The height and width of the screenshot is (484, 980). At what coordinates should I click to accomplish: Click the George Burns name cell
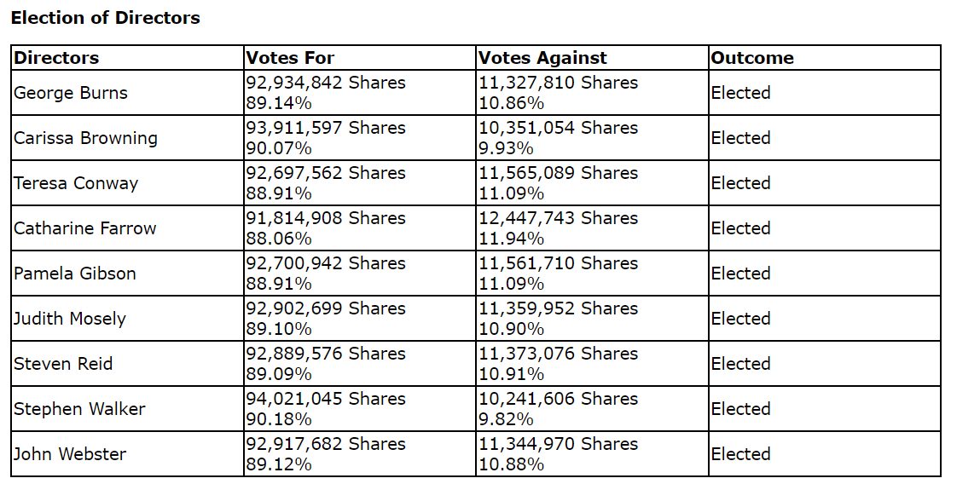tap(71, 93)
